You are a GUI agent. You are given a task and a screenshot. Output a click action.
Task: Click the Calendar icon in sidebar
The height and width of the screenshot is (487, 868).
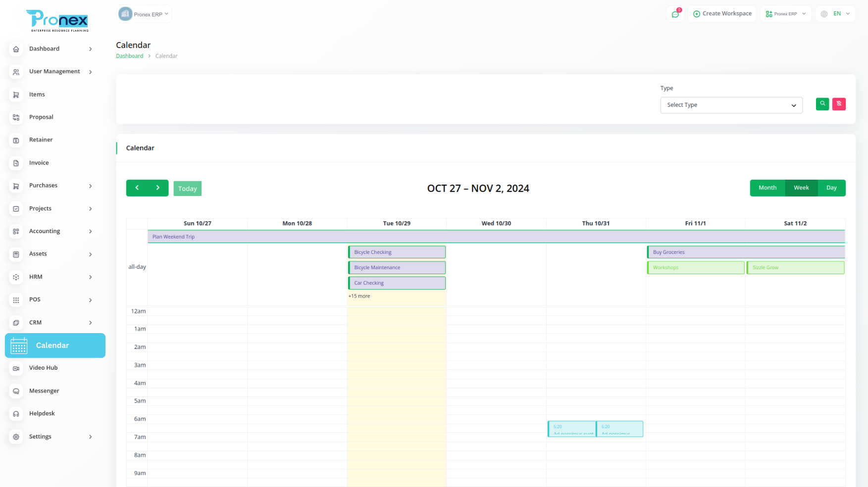(x=19, y=345)
